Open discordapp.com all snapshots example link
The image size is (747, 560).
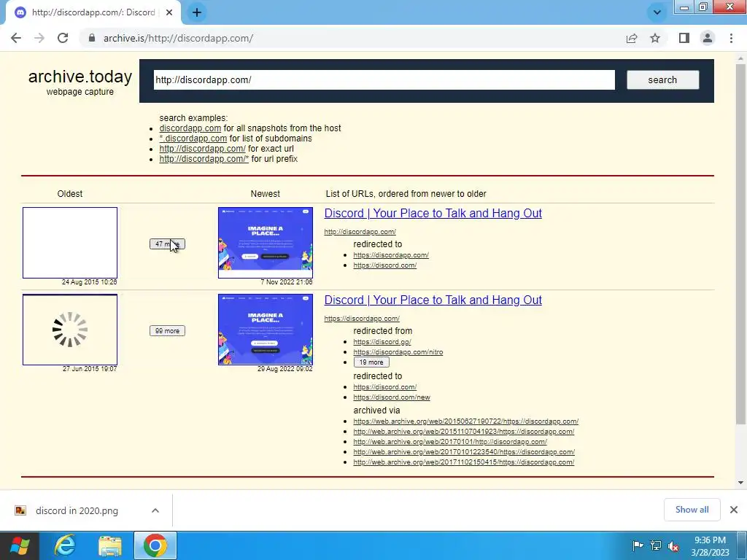coord(190,128)
